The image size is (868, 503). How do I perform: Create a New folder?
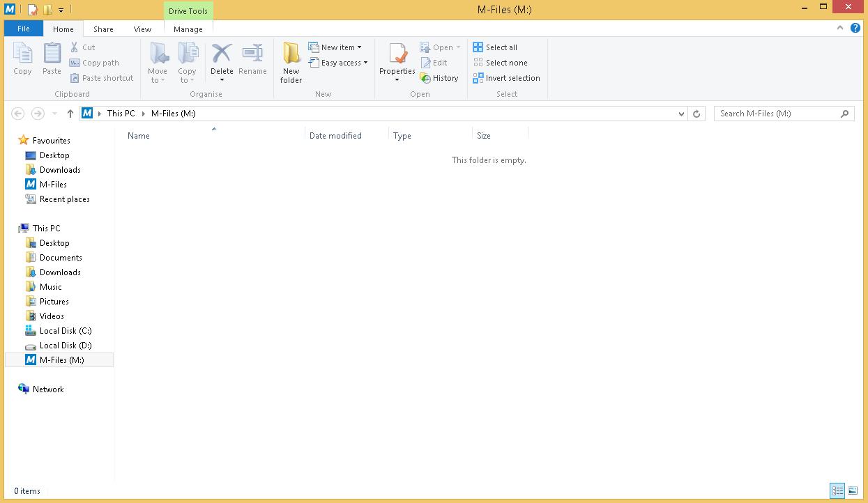[291, 63]
